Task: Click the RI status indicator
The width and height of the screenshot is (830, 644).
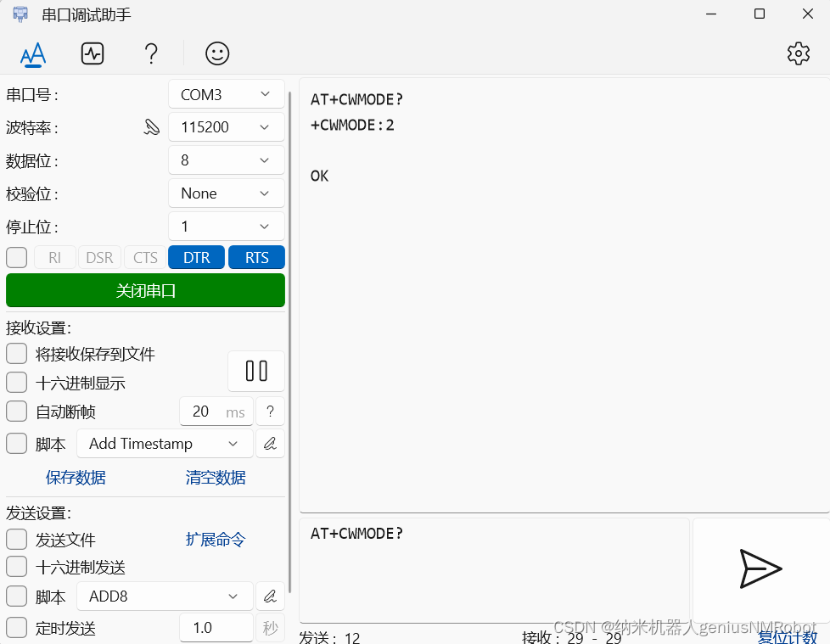Action: pyautogui.click(x=55, y=258)
